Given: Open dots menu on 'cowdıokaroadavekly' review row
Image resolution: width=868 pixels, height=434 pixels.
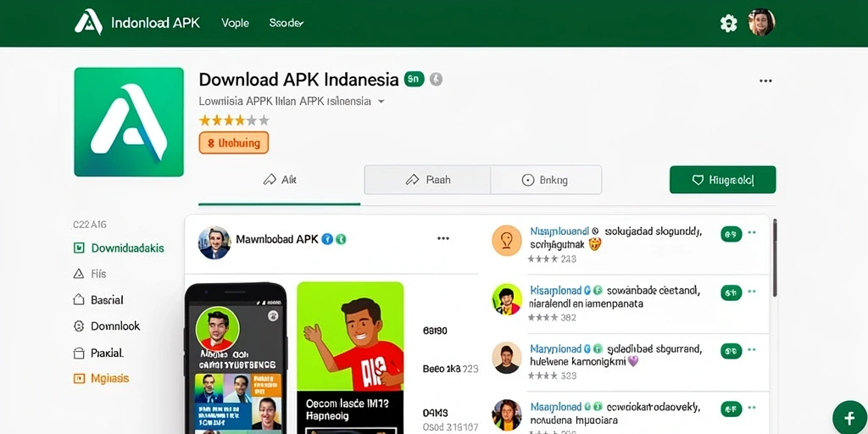Looking at the screenshot, I should (x=752, y=409).
